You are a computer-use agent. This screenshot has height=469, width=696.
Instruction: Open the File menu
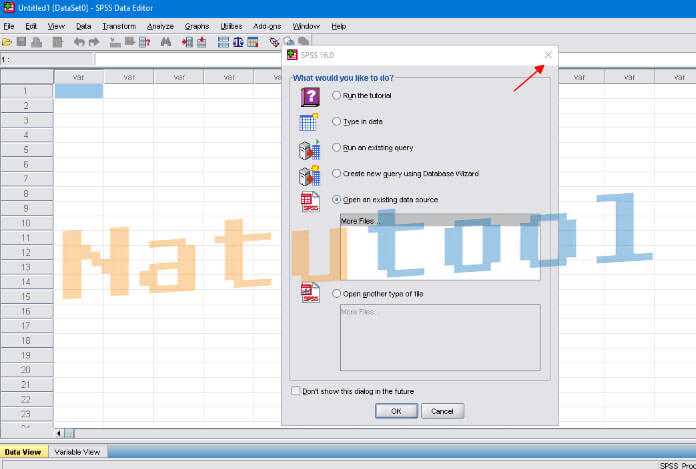[x=9, y=27]
